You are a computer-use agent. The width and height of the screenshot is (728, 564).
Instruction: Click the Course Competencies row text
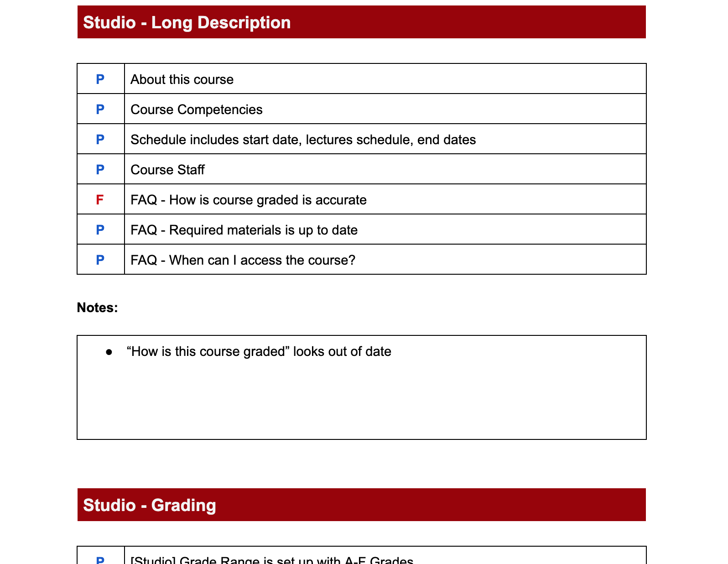pyautogui.click(x=196, y=110)
